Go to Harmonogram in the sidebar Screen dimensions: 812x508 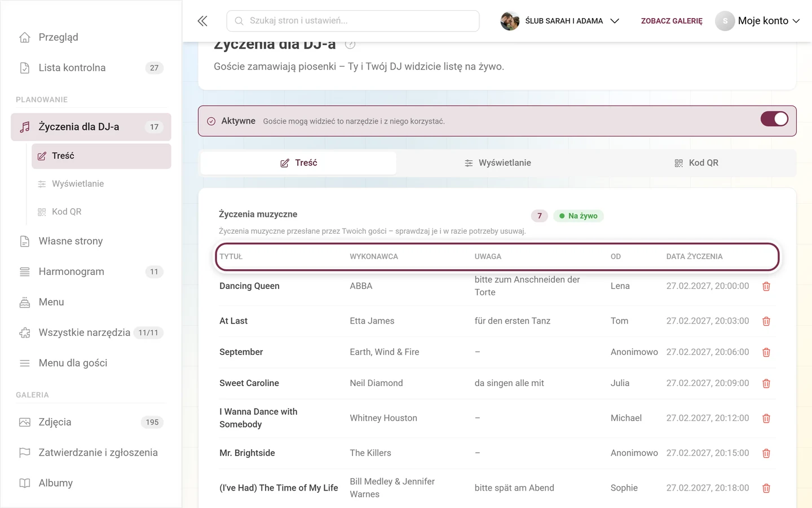pyautogui.click(x=91, y=271)
